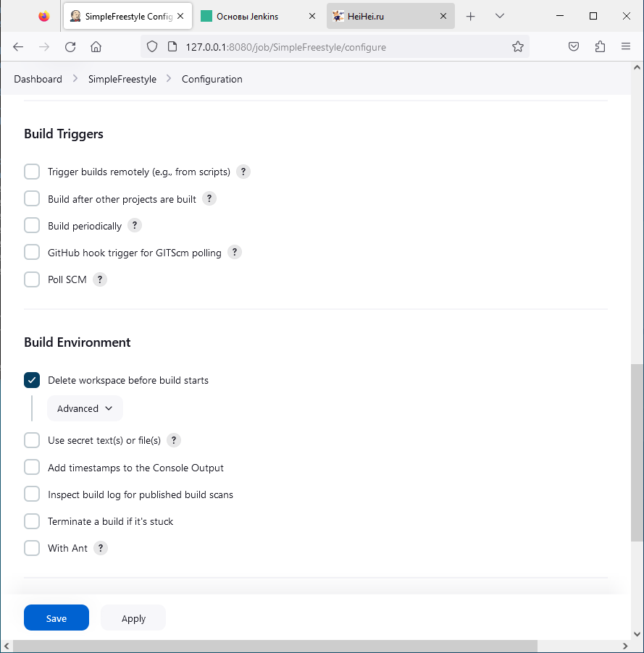Show help for Use secret texts
This screenshot has height=653, width=644.
pyautogui.click(x=174, y=440)
